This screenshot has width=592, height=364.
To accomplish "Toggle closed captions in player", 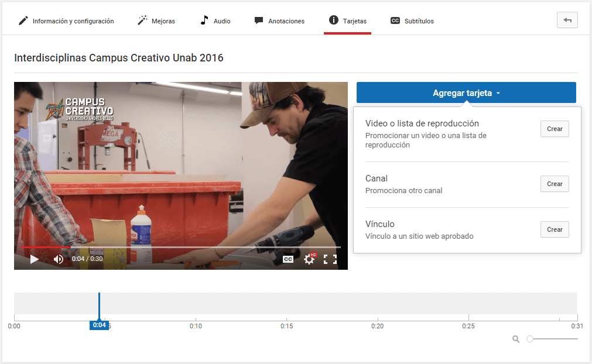I will pos(288,259).
